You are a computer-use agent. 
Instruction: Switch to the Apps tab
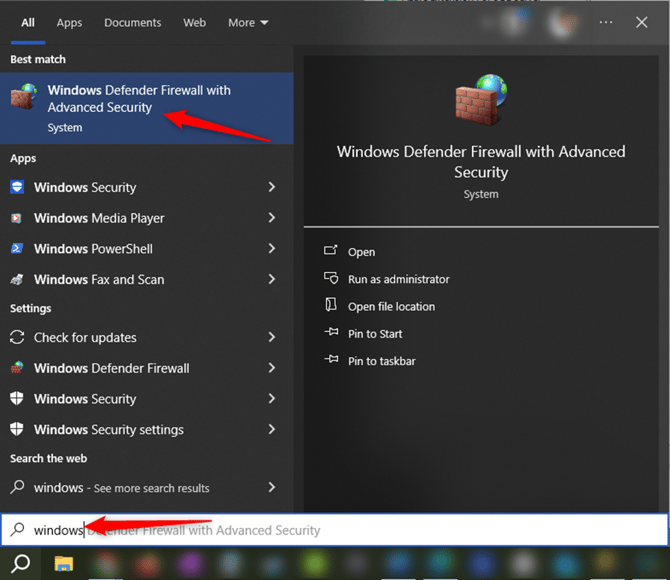(69, 22)
